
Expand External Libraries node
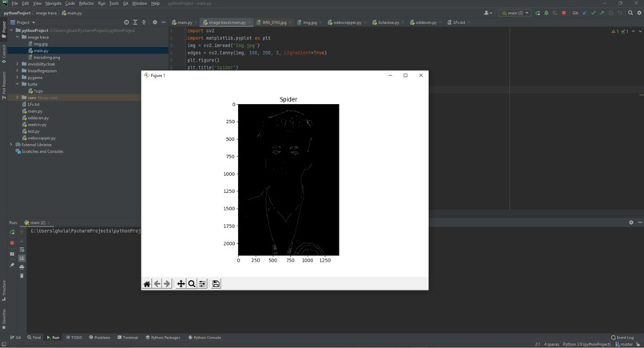click(x=11, y=145)
